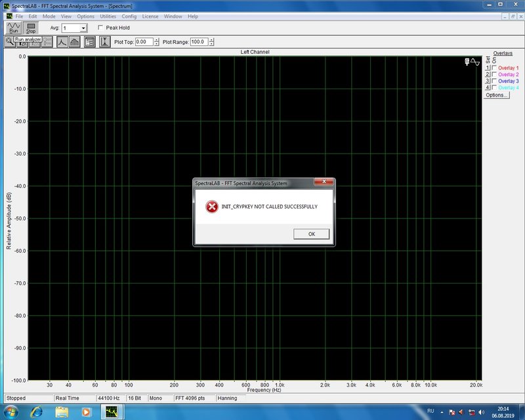Turn on Overlay 1 checkbox

[x=494, y=68]
